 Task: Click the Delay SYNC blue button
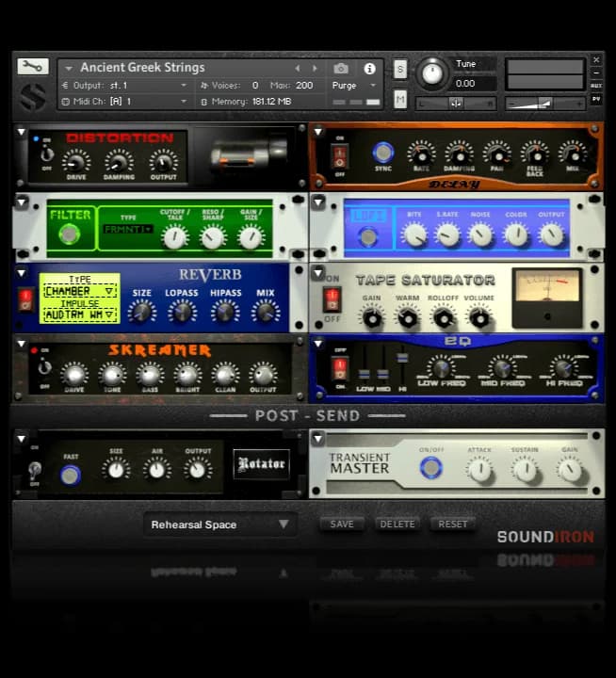[382, 152]
